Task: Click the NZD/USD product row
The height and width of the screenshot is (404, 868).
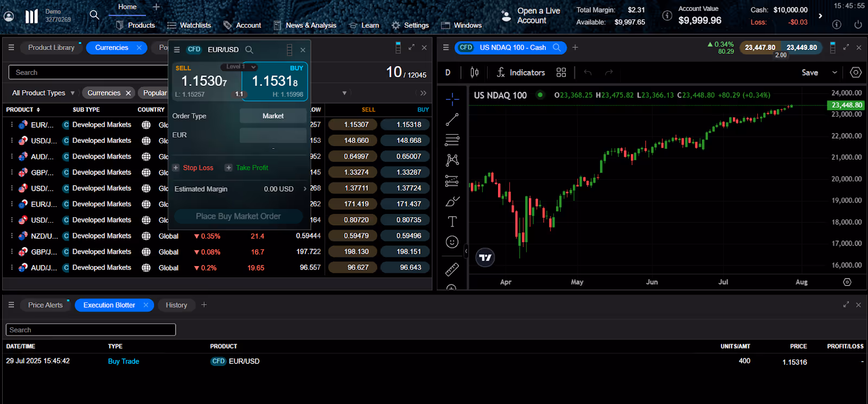Action: [x=217, y=236]
